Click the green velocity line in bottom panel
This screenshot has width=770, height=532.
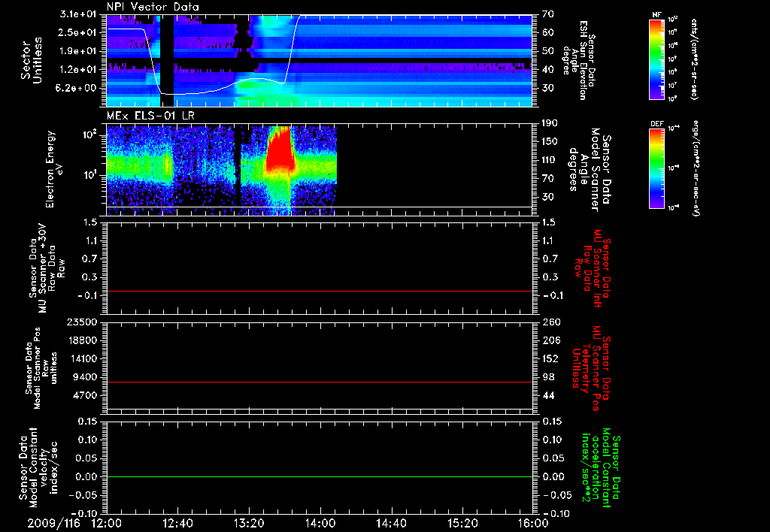click(x=320, y=476)
